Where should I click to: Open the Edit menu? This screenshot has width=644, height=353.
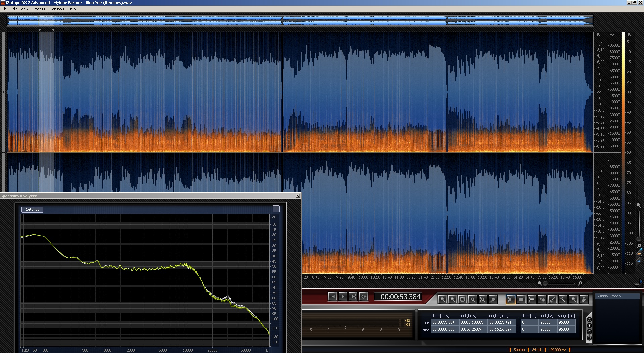(x=14, y=9)
